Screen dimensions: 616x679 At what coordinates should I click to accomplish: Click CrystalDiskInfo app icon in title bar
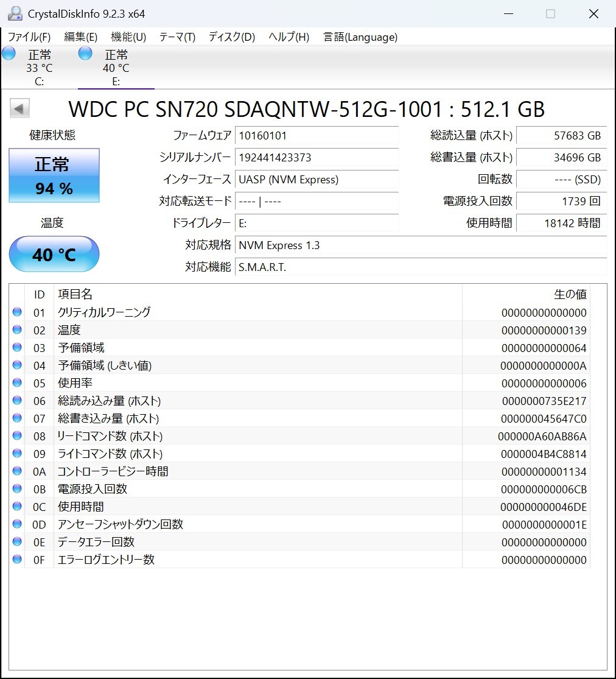click(15, 13)
